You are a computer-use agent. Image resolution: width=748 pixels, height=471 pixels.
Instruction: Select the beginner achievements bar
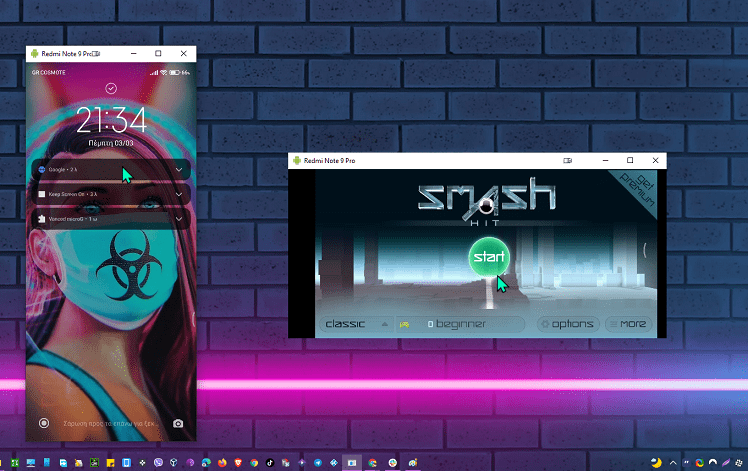point(460,324)
